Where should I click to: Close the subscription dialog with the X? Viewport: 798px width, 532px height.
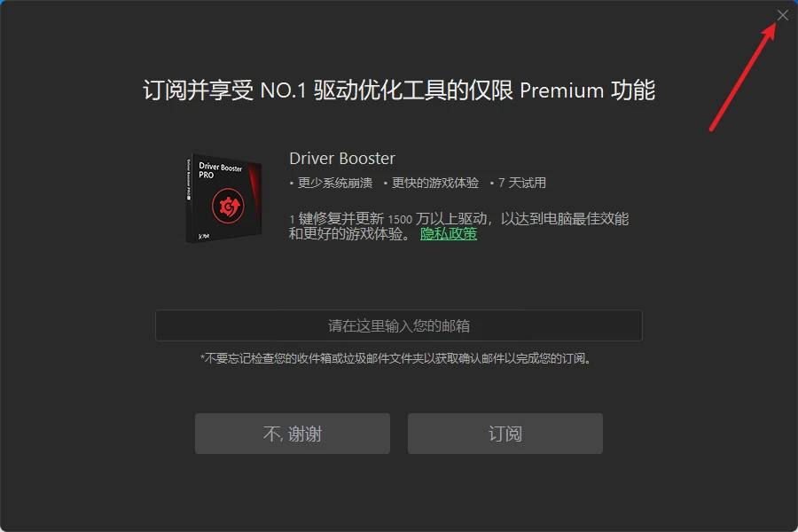[x=782, y=15]
